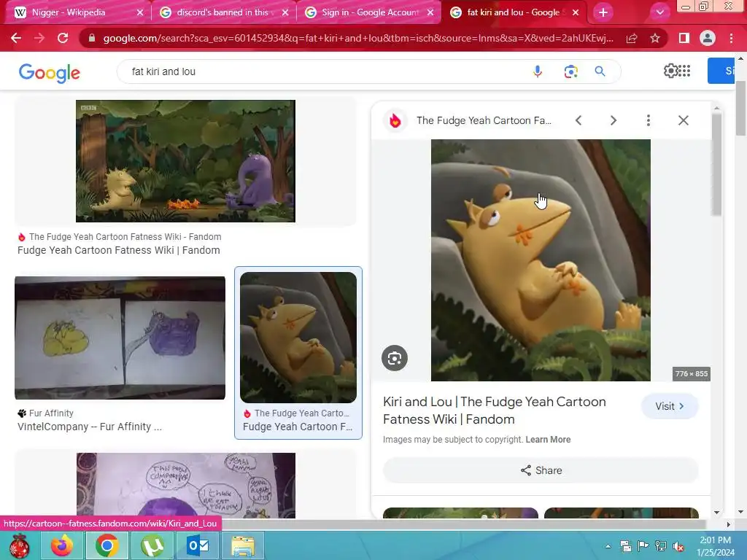Open a new tab with the plus button
The image size is (747, 560).
[603, 12]
